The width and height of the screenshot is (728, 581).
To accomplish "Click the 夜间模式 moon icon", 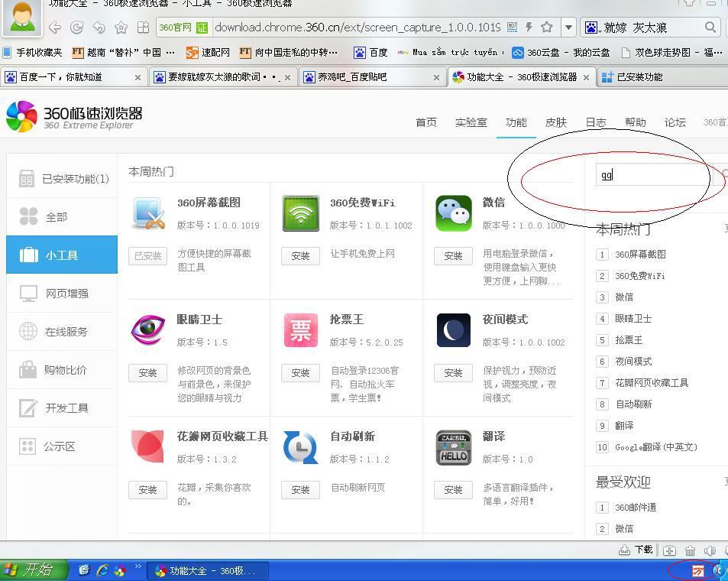I will click(x=454, y=330).
